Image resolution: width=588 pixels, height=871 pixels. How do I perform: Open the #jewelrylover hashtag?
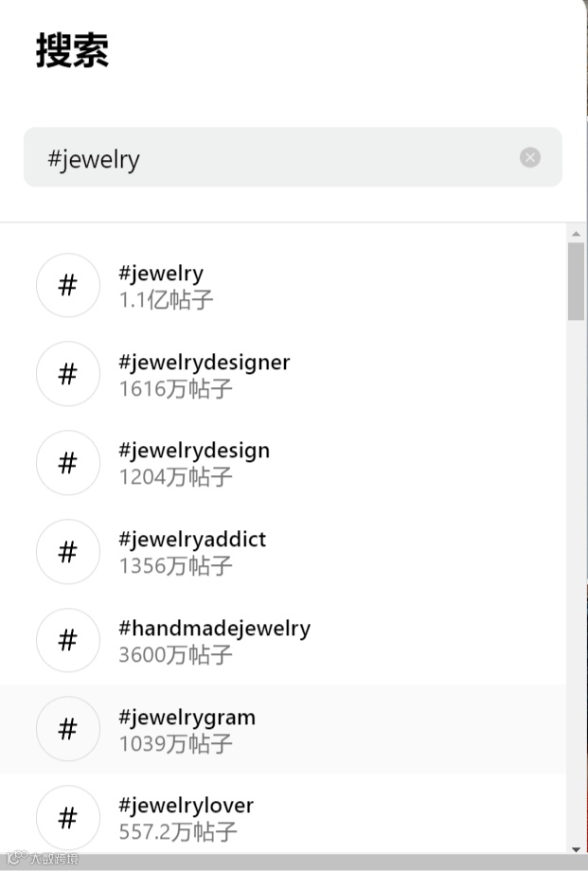[186, 806]
